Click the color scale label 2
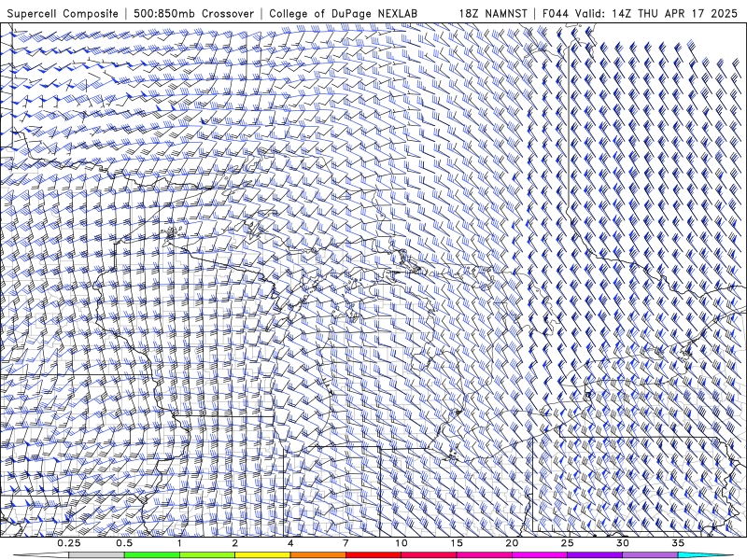 pyautogui.click(x=235, y=543)
